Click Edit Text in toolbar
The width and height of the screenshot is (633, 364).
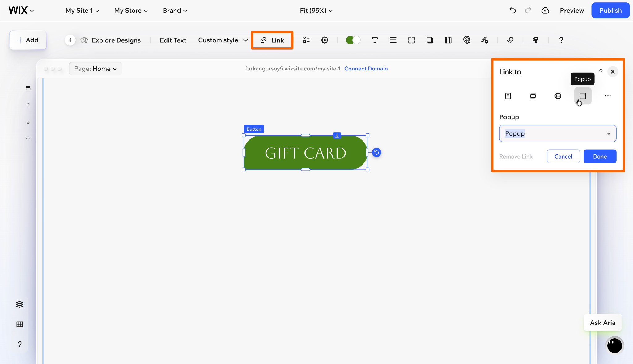(173, 40)
